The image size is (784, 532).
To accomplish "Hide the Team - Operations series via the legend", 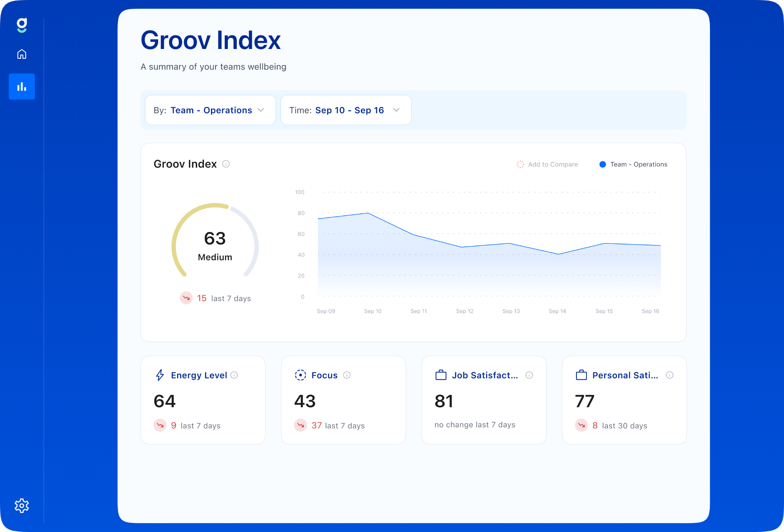I will click(633, 164).
